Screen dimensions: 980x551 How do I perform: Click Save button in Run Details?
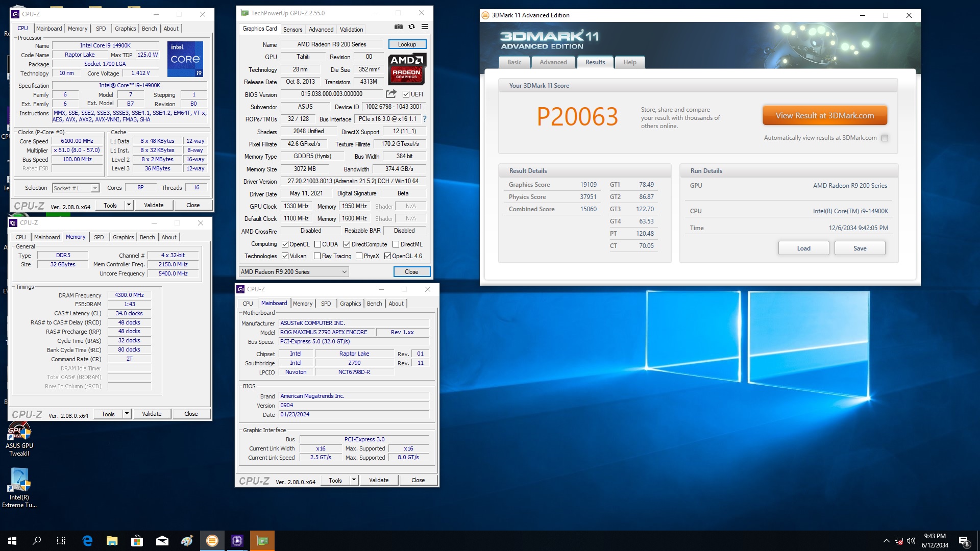[860, 248]
